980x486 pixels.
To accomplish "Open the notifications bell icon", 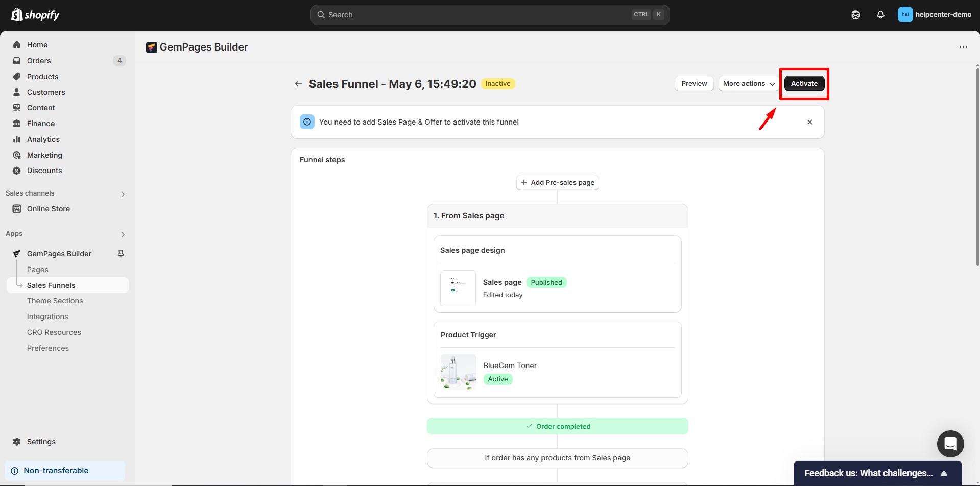I will (880, 15).
